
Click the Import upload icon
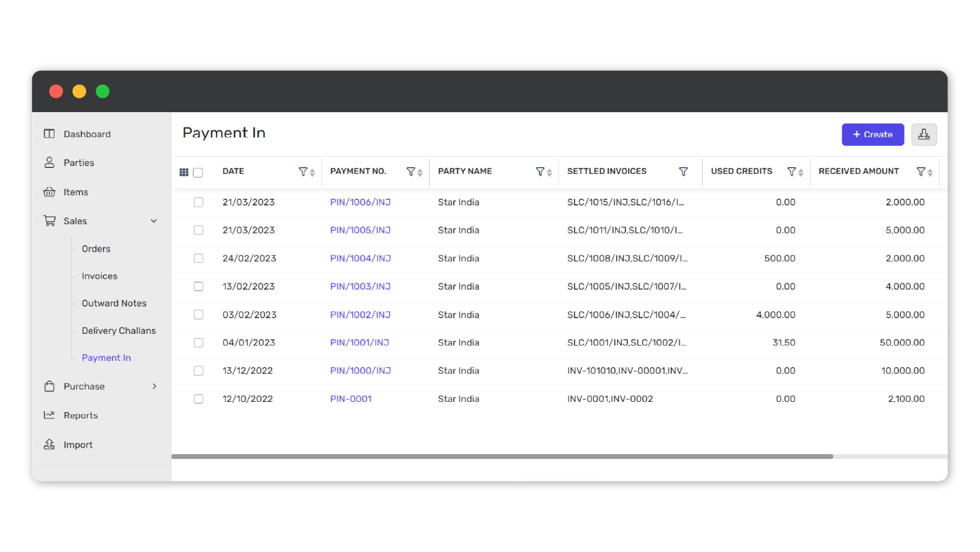[x=49, y=444]
